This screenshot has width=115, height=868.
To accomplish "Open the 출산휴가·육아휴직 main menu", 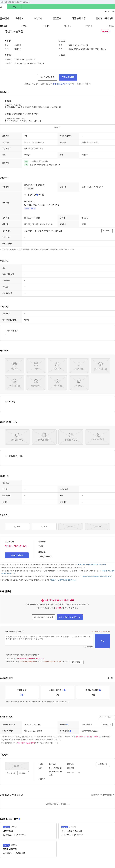I will [x=105, y=19].
